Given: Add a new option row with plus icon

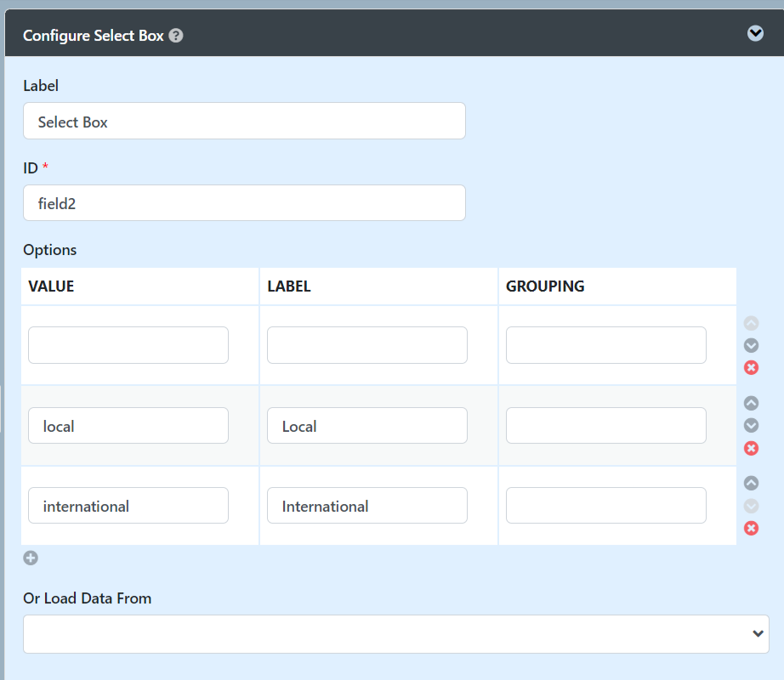Looking at the screenshot, I should coord(31,558).
